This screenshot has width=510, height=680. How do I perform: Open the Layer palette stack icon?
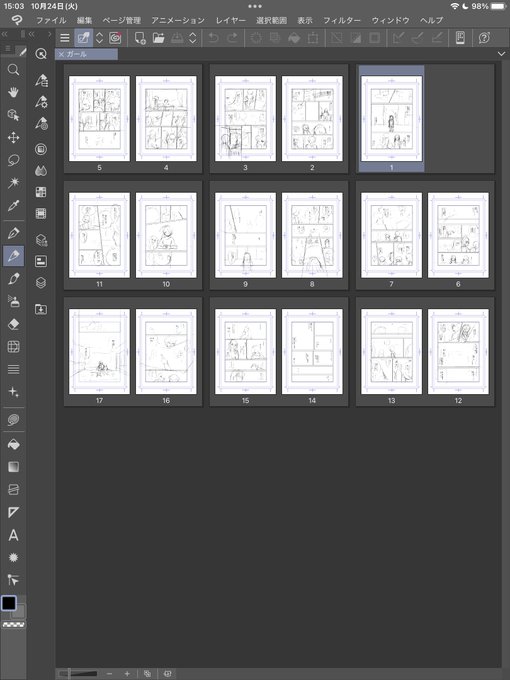[x=41, y=283]
